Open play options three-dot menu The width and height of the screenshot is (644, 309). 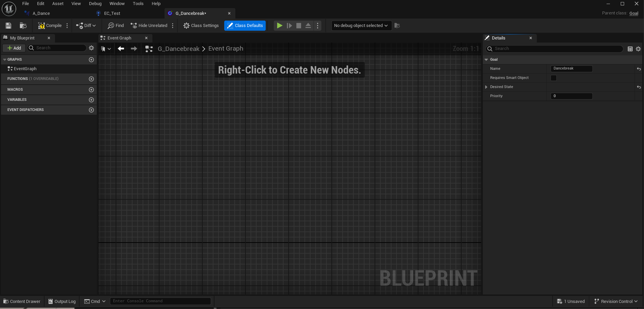coord(318,26)
